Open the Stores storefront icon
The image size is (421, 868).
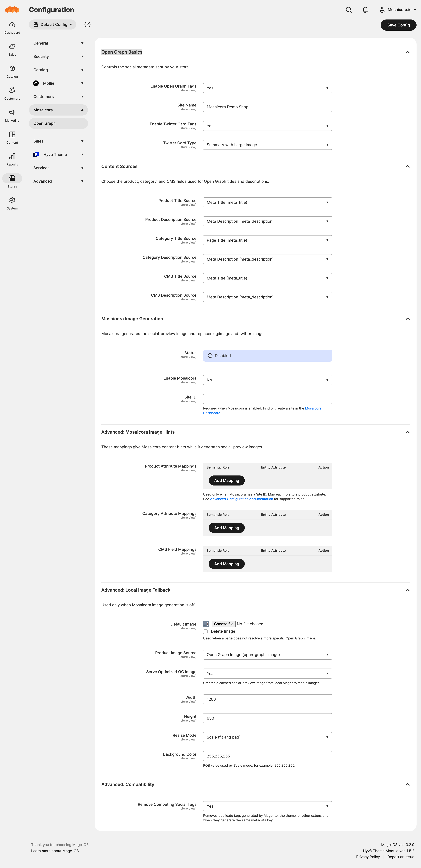point(12,178)
